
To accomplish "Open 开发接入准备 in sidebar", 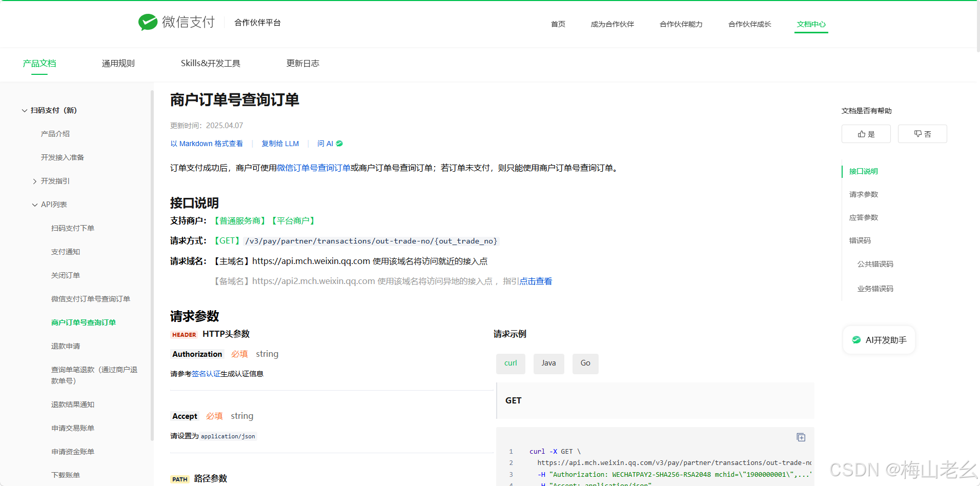I will [63, 157].
